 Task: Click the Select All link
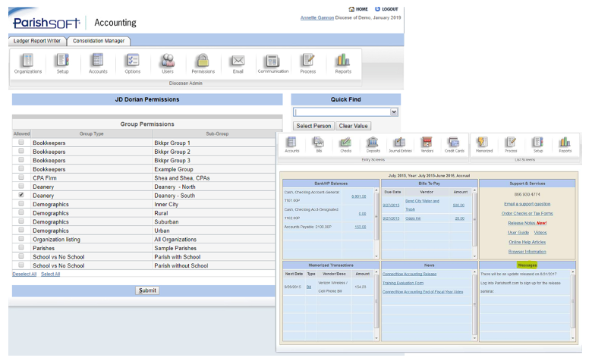[x=51, y=275]
